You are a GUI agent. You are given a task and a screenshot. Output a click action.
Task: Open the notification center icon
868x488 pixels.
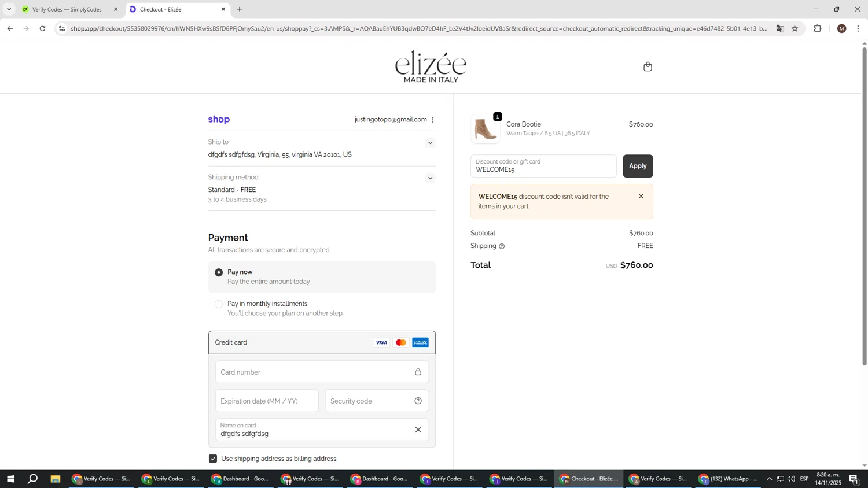pyautogui.click(x=854, y=479)
